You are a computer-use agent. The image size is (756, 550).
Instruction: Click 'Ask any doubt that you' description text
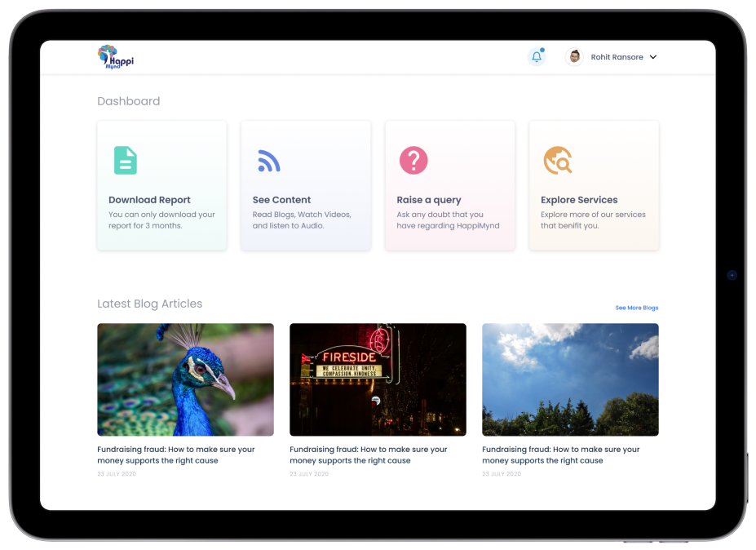coord(448,220)
